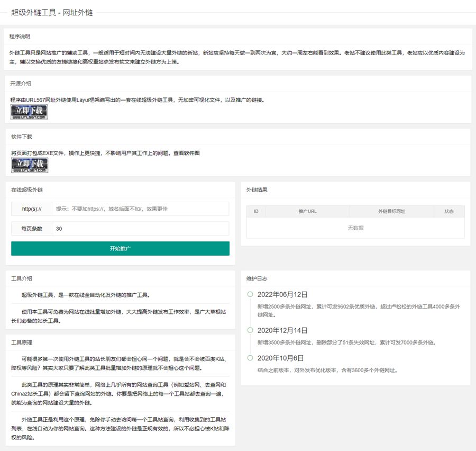476x451 pixels.
Task: Click the ID column header
Action: pyautogui.click(x=255, y=211)
